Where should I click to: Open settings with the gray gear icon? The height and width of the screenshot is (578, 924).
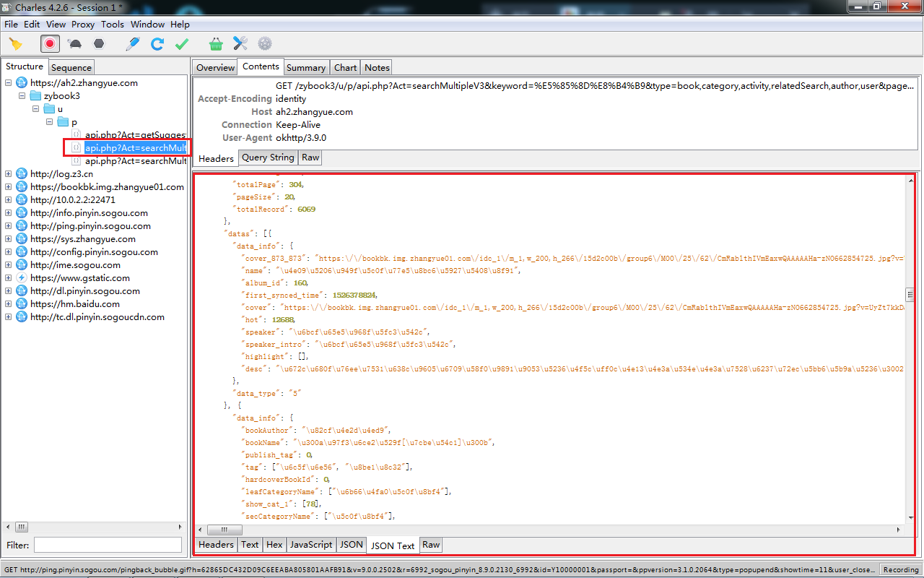click(265, 44)
